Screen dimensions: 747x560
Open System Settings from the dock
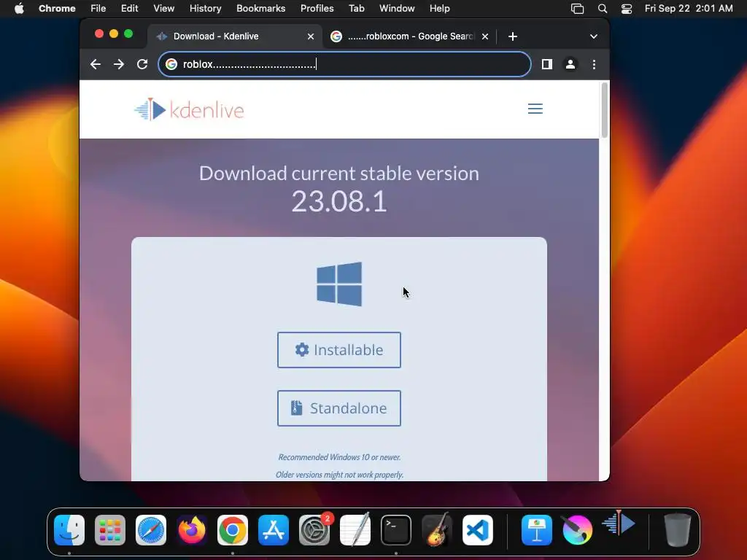tap(314, 529)
